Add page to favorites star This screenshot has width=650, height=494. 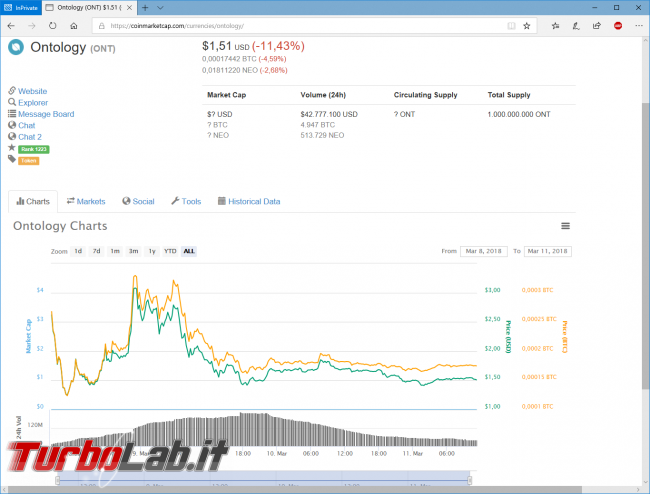526,26
